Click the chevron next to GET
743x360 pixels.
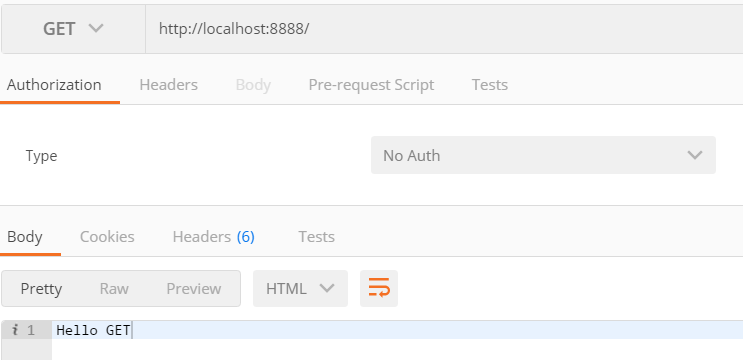coord(96,28)
